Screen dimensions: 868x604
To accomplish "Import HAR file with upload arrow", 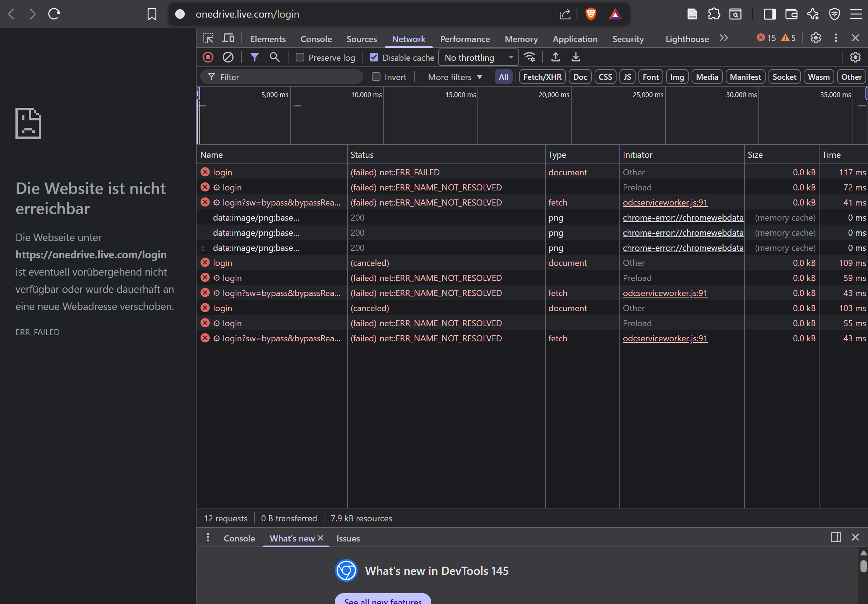I will tap(555, 57).
